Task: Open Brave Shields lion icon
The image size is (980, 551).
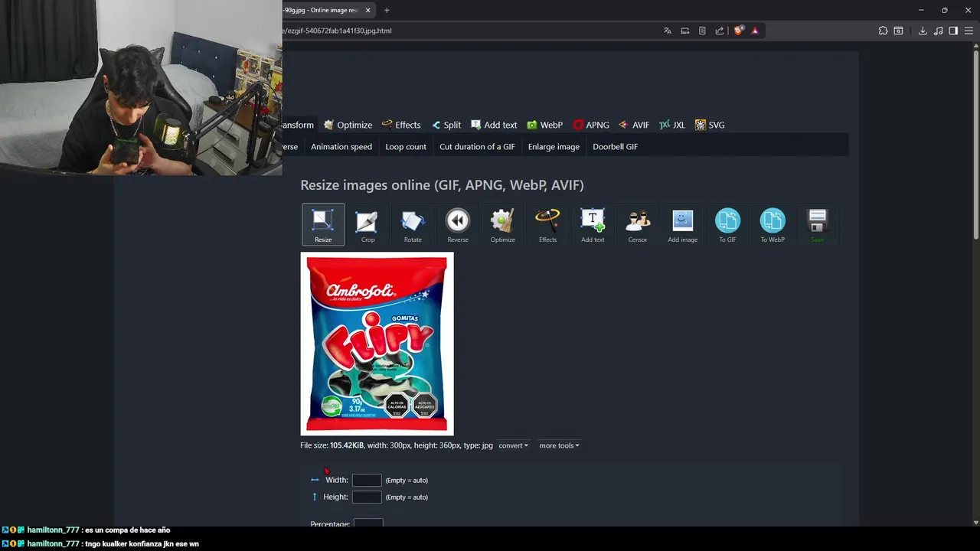Action: (738, 31)
